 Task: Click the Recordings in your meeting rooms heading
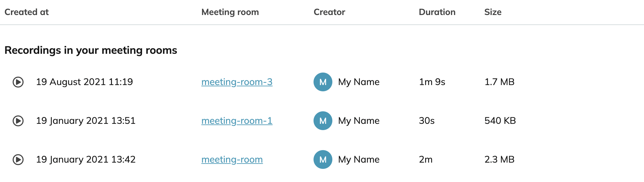(x=91, y=50)
